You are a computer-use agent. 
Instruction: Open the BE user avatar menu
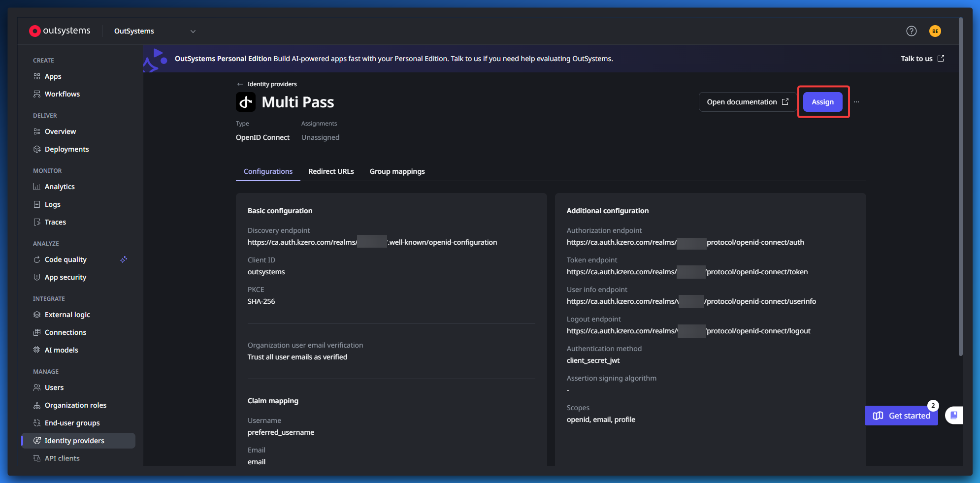(x=935, y=31)
